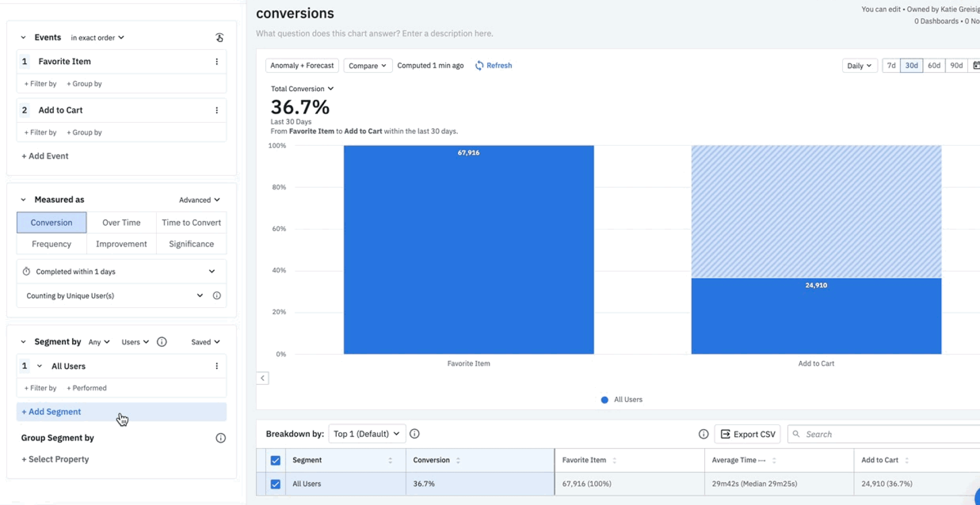This screenshot has height=505, width=980.
Task: Open the three-dot menu on All Users segment
Action: click(x=217, y=366)
